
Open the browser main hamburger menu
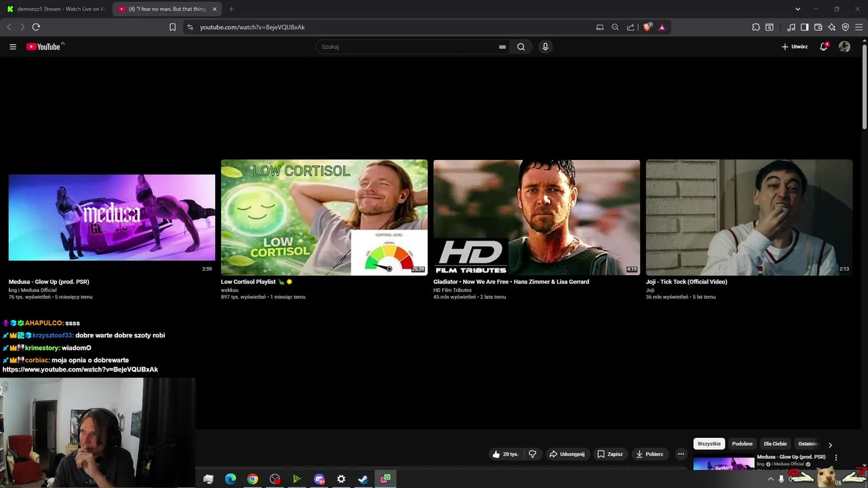[x=859, y=27]
